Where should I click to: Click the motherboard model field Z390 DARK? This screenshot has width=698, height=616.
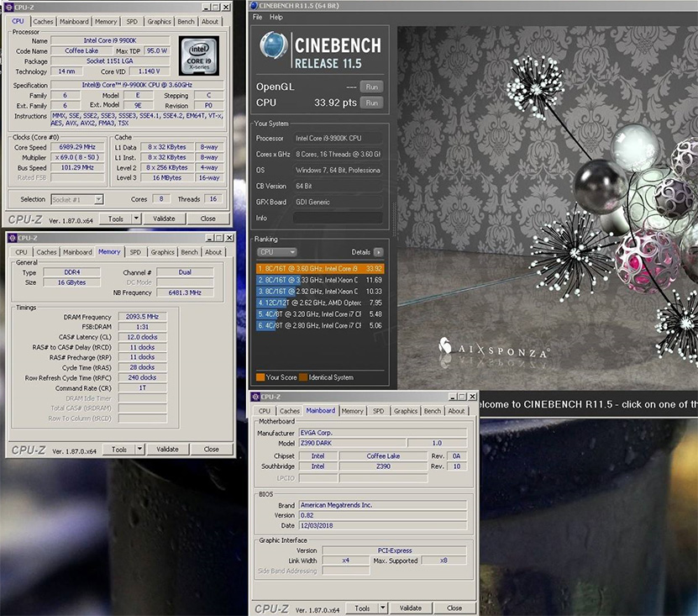353,443
